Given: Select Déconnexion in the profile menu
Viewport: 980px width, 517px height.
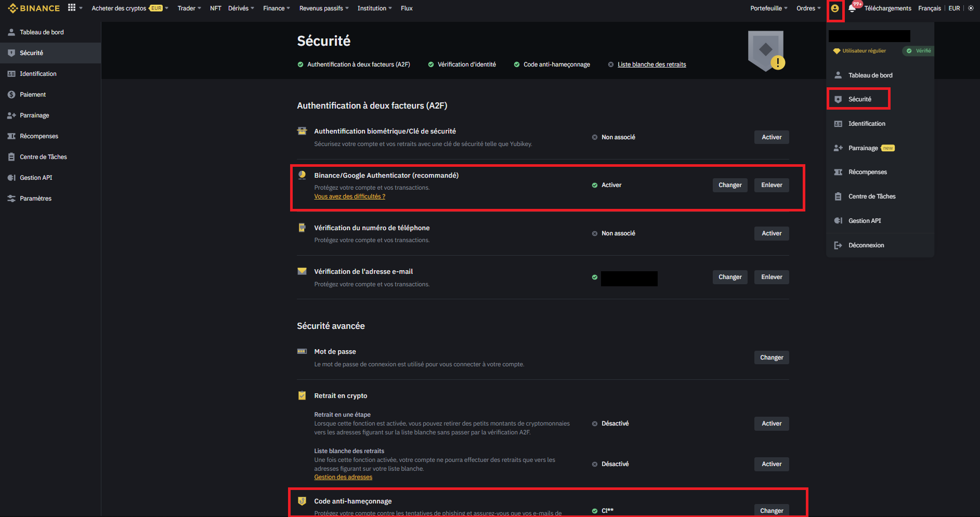Looking at the screenshot, I should pos(866,245).
